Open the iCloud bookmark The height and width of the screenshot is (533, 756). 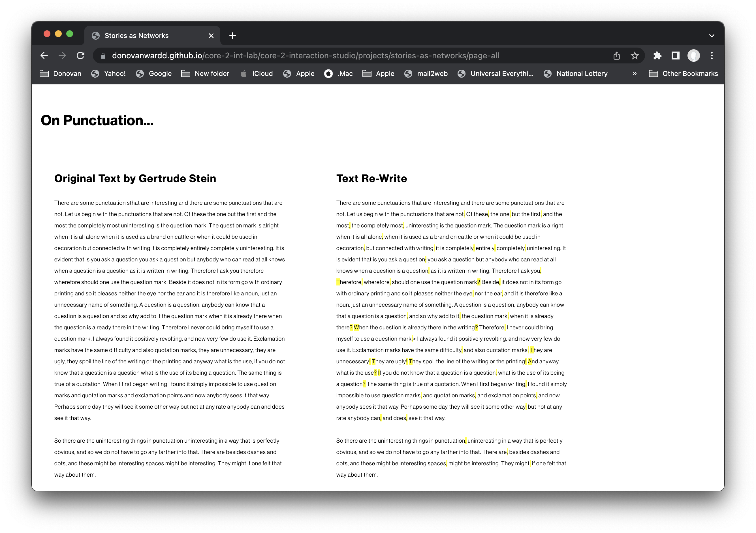[x=257, y=73]
